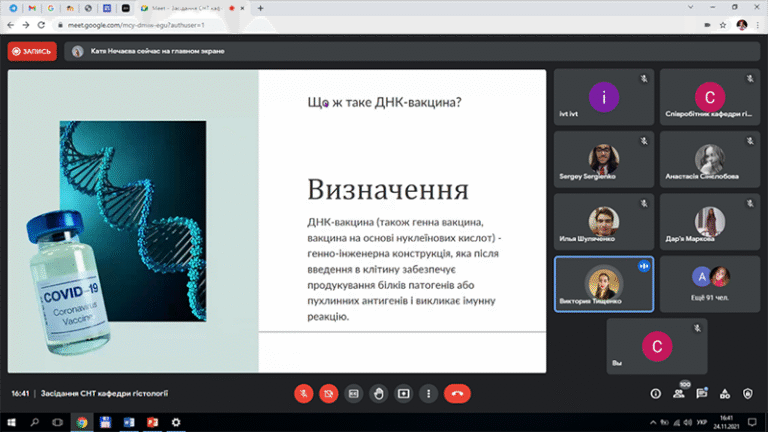Show the participants list panel
The image size is (768, 432).
[x=680, y=393]
